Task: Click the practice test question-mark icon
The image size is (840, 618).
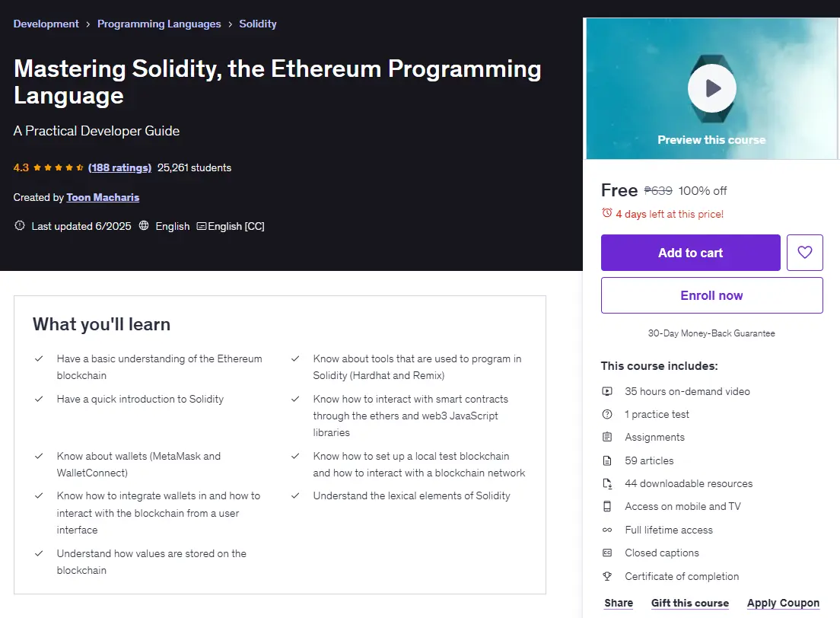Action: 607,414
